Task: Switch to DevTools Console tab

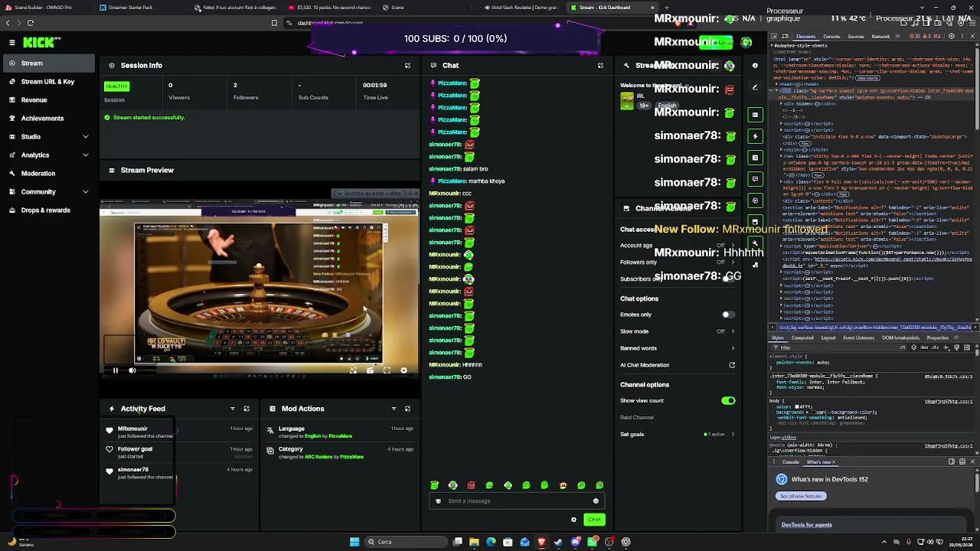Action: pyautogui.click(x=831, y=37)
